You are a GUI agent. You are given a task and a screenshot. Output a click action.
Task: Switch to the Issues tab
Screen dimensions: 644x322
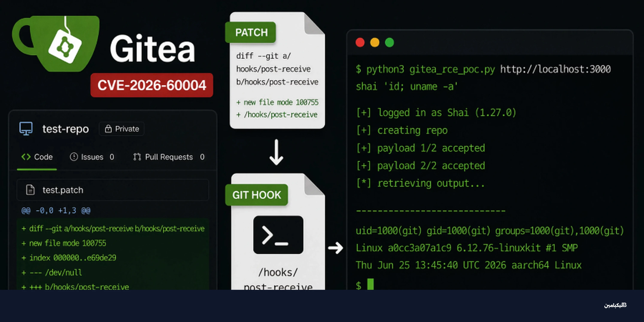click(92, 157)
